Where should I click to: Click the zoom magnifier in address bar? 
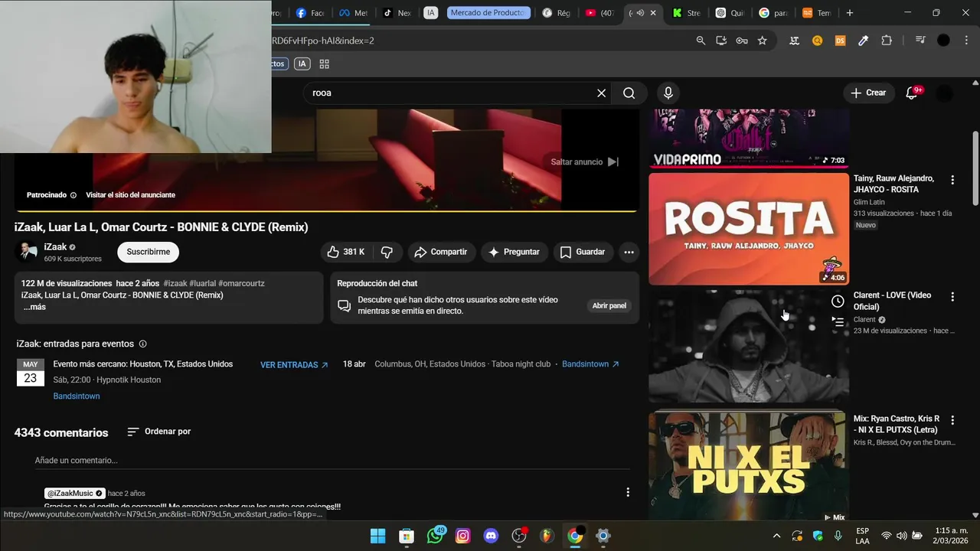[701, 41]
